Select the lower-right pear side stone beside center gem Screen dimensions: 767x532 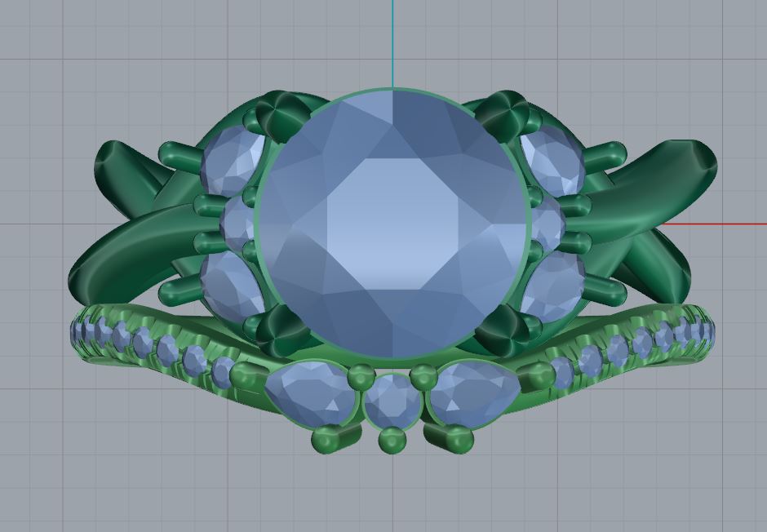554,287
